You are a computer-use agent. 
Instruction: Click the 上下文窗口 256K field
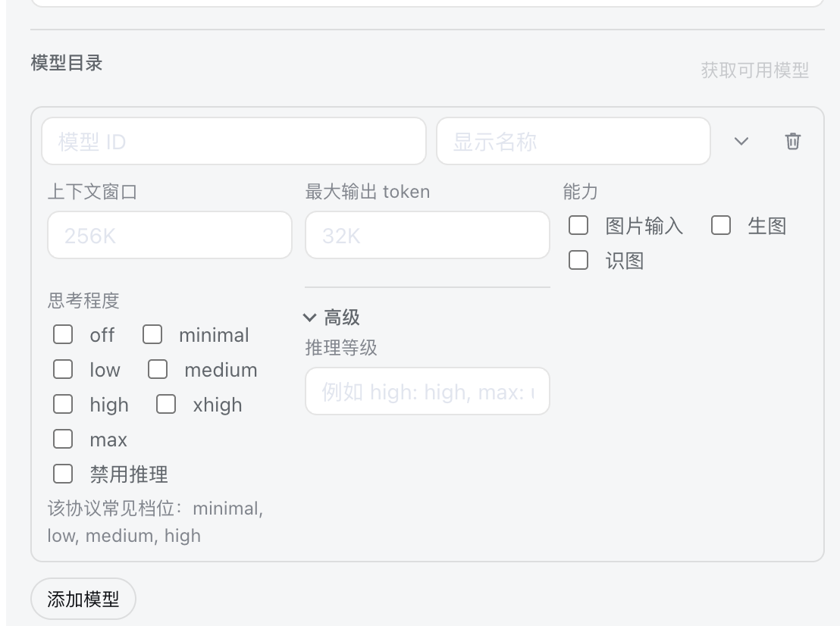[x=170, y=235]
